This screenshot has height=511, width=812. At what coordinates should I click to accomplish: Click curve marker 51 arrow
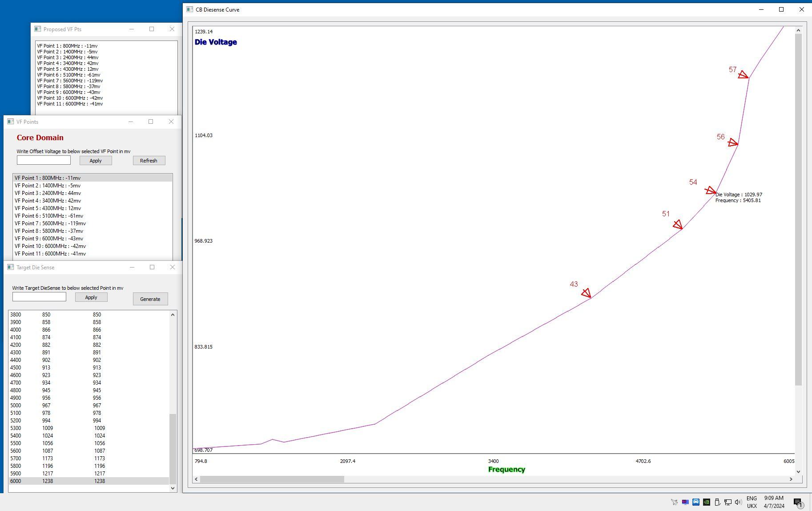(x=678, y=224)
